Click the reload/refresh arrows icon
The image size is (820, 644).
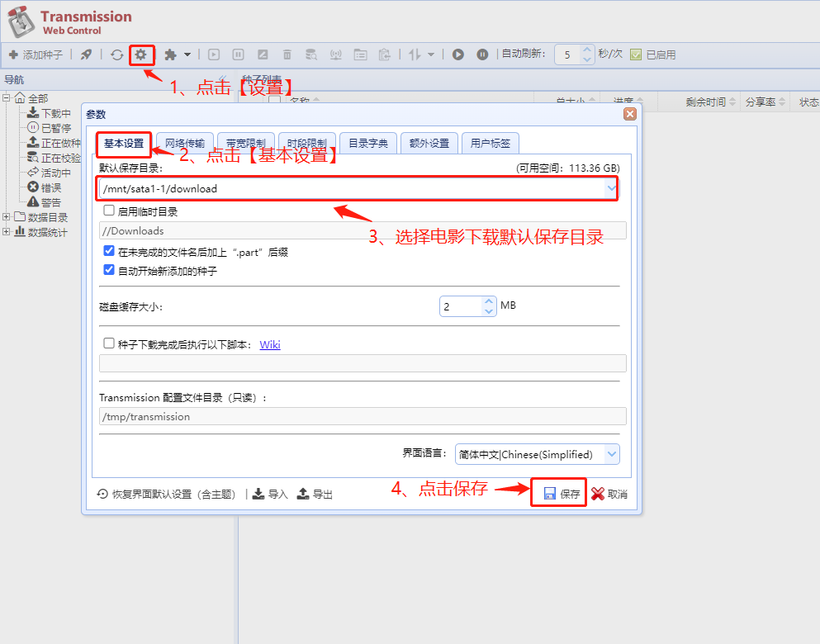116,54
